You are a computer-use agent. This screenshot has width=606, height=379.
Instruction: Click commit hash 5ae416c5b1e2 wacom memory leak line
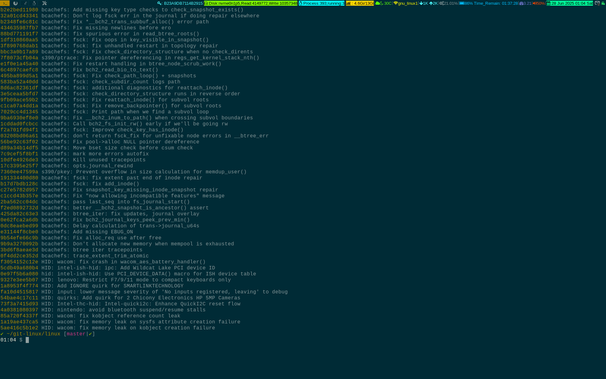pos(107,328)
